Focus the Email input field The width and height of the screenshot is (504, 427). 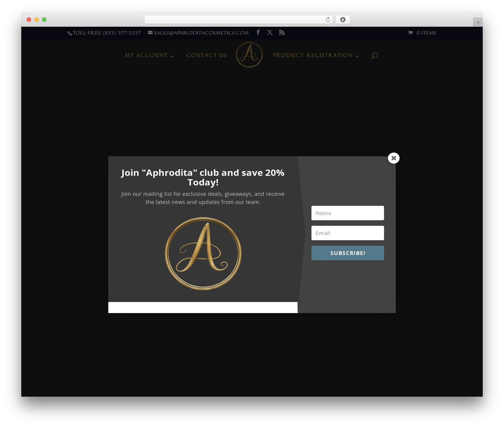tap(348, 233)
